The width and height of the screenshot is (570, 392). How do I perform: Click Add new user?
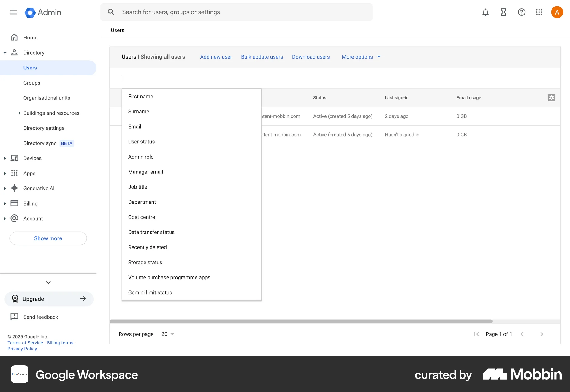tap(216, 57)
